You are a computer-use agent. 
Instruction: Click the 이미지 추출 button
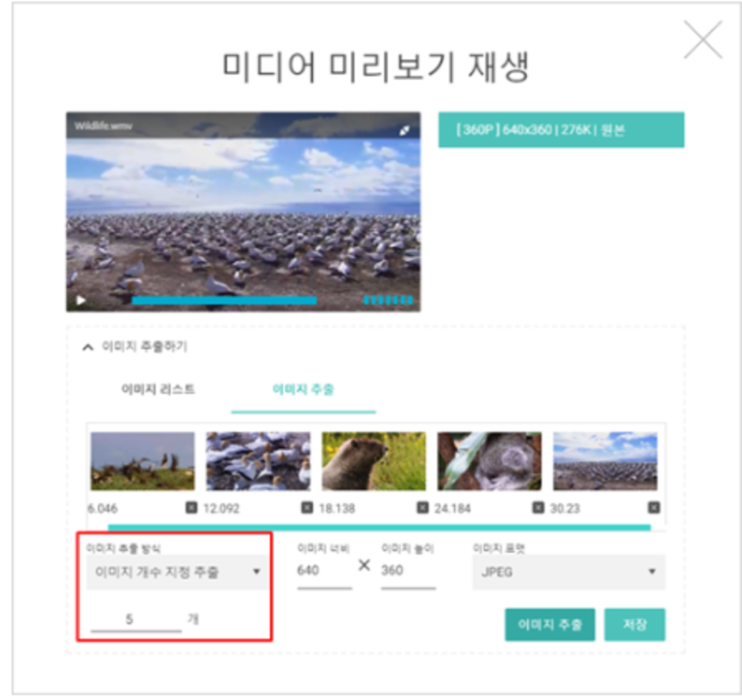coord(550,624)
